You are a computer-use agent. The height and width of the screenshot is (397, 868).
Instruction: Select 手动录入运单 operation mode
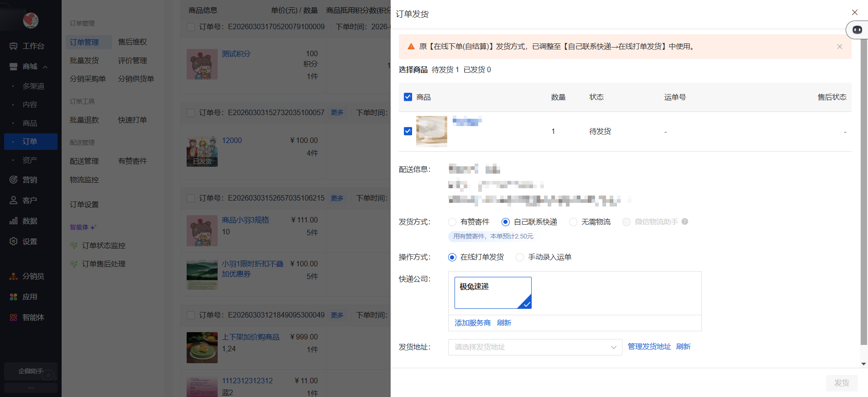pos(520,257)
